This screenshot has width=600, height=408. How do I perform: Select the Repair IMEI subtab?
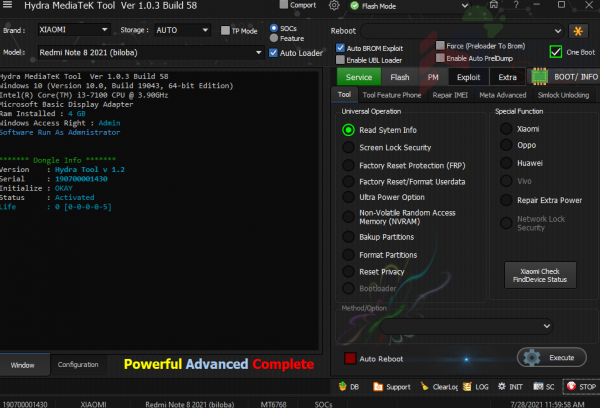point(450,95)
